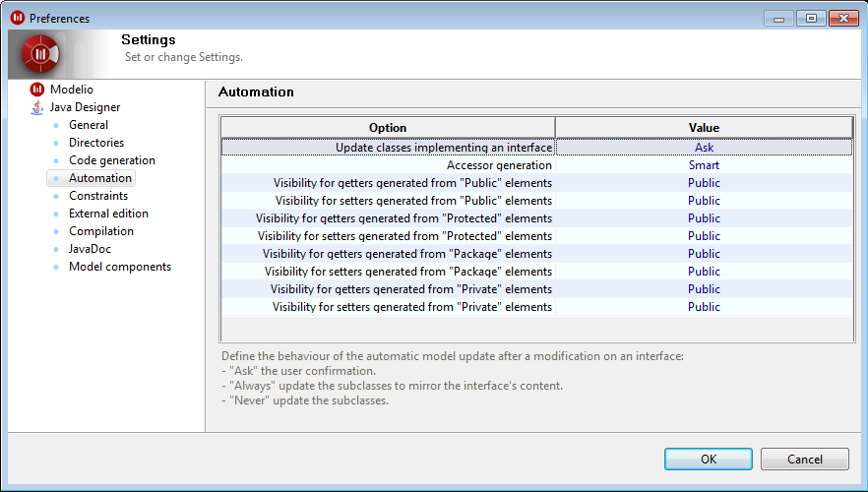
Task: Confirm settings with the OK button
Action: 708,459
